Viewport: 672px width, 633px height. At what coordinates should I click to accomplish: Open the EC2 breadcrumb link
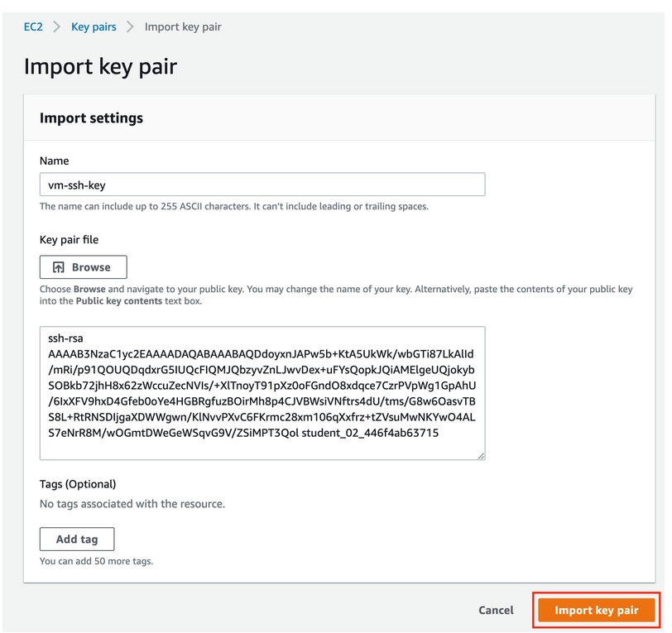pos(33,27)
